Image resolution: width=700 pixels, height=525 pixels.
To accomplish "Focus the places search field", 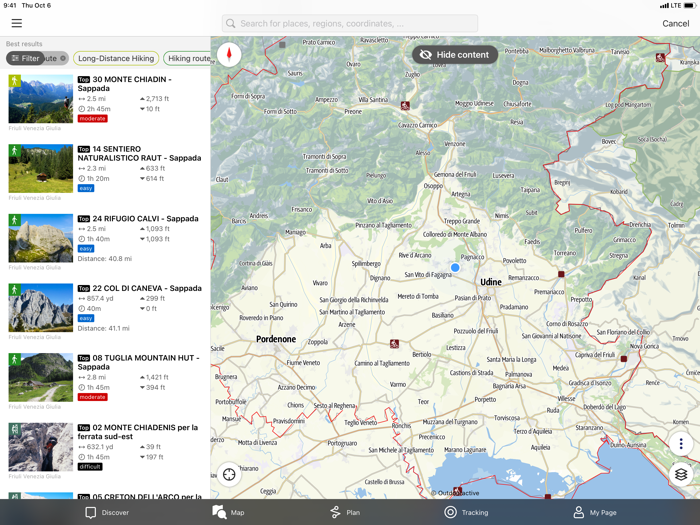I will 350,23.
